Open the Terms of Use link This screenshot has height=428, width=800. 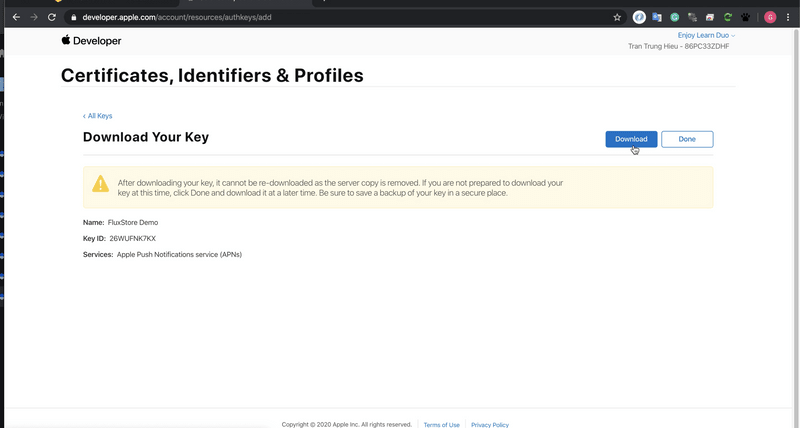click(441, 424)
